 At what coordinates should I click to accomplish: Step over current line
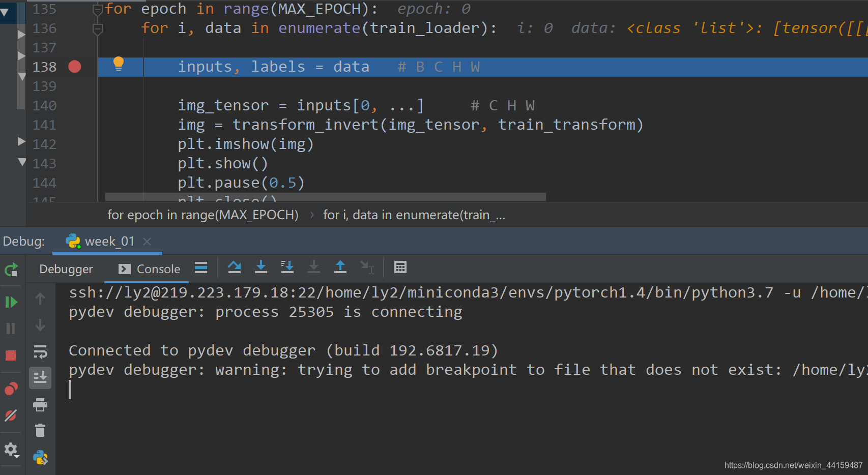pyautogui.click(x=235, y=268)
